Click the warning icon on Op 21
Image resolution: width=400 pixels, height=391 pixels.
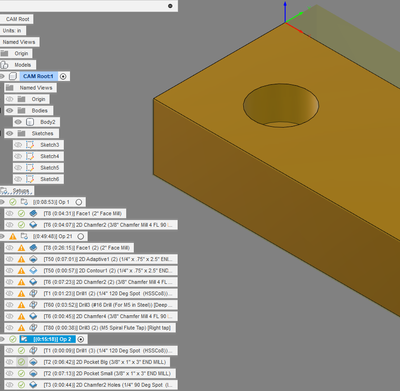13,236
